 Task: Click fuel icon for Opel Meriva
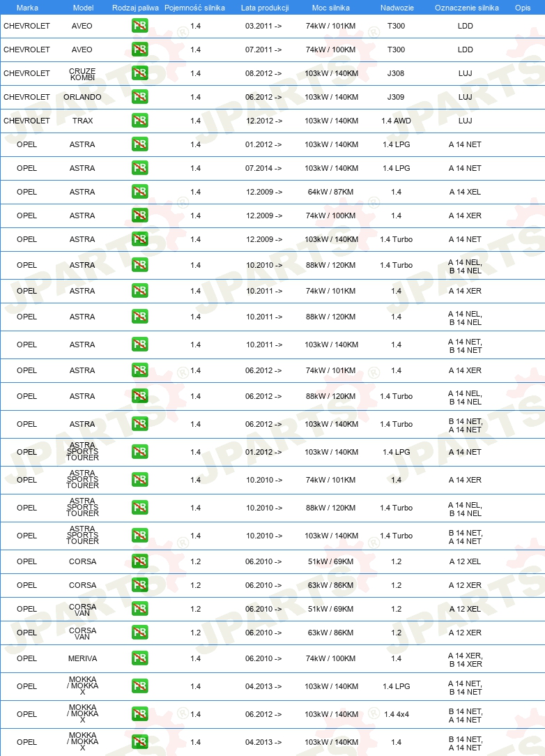[140, 658]
